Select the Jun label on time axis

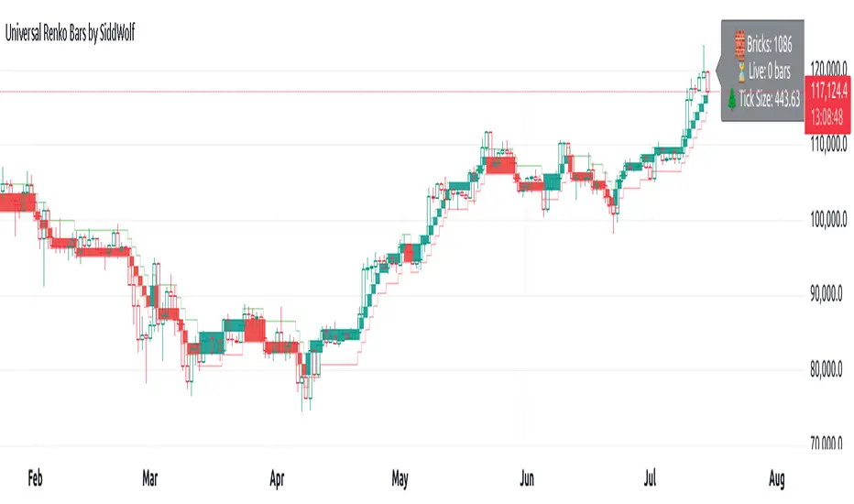coord(525,478)
